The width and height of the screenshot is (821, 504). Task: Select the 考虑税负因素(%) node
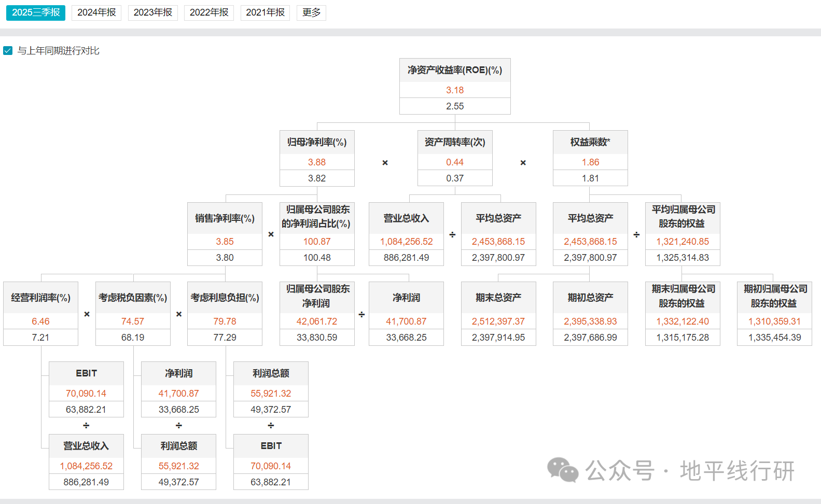click(133, 298)
